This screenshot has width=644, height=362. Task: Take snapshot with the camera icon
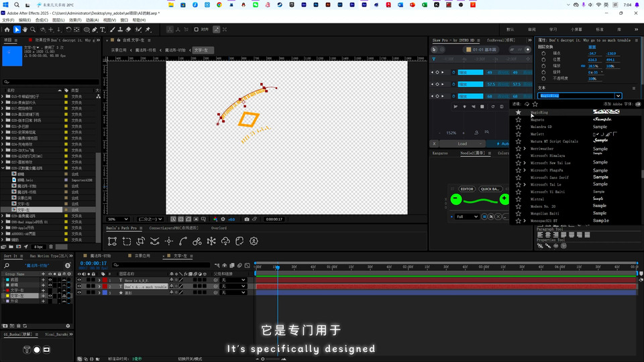[247, 219]
